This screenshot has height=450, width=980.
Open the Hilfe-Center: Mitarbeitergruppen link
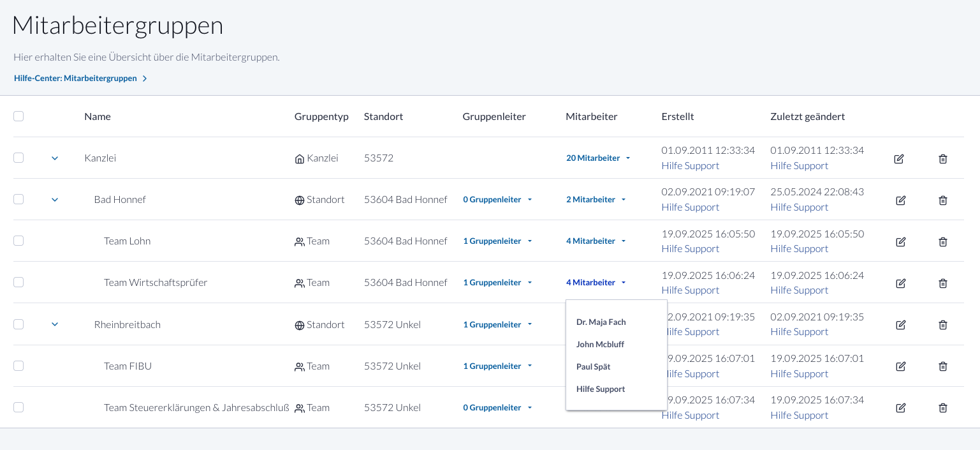pyautogui.click(x=76, y=78)
